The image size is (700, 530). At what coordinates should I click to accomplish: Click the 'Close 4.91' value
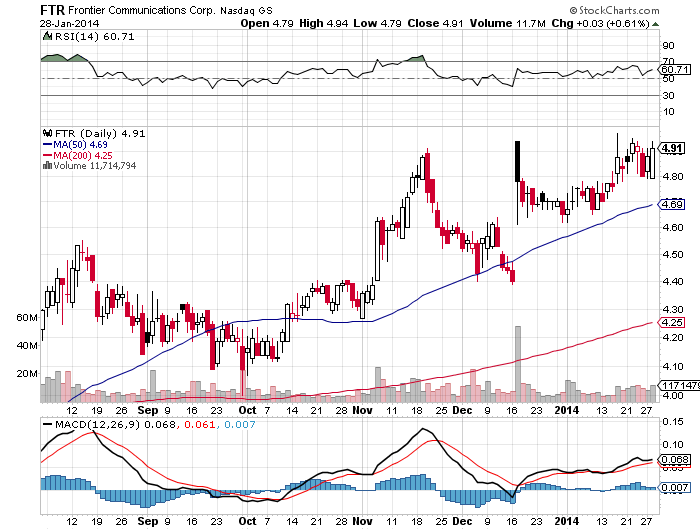coord(435,23)
